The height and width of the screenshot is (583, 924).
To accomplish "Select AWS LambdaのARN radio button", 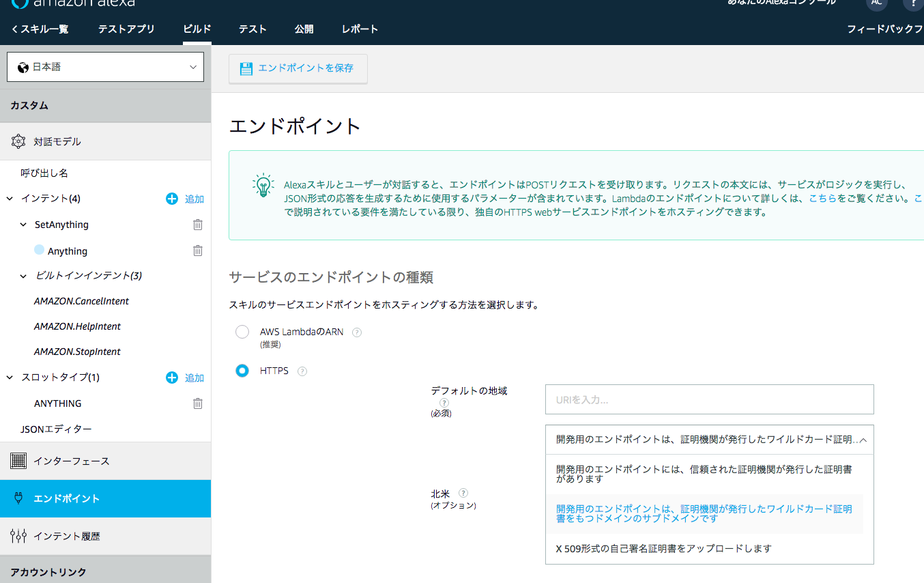I will 242,332.
